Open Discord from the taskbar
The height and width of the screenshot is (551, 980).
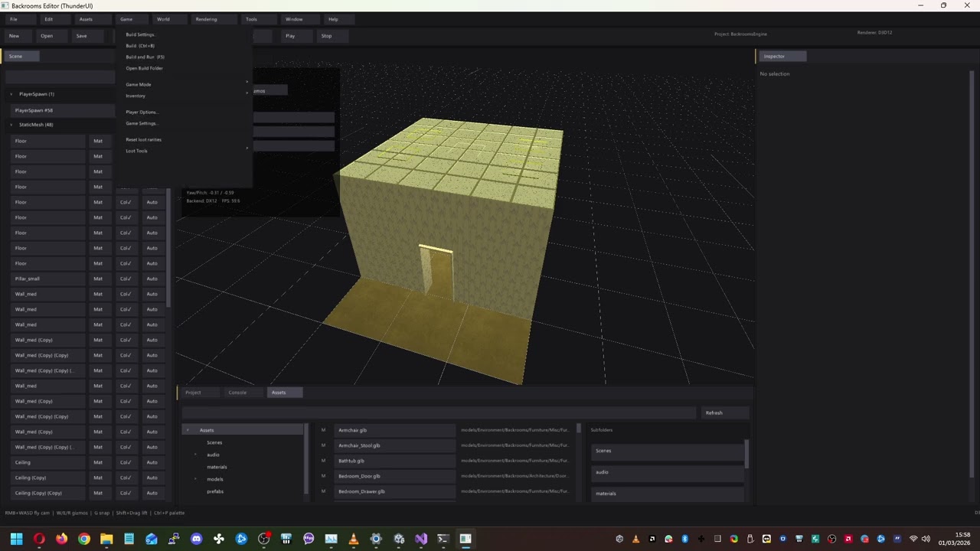tap(196, 539)
